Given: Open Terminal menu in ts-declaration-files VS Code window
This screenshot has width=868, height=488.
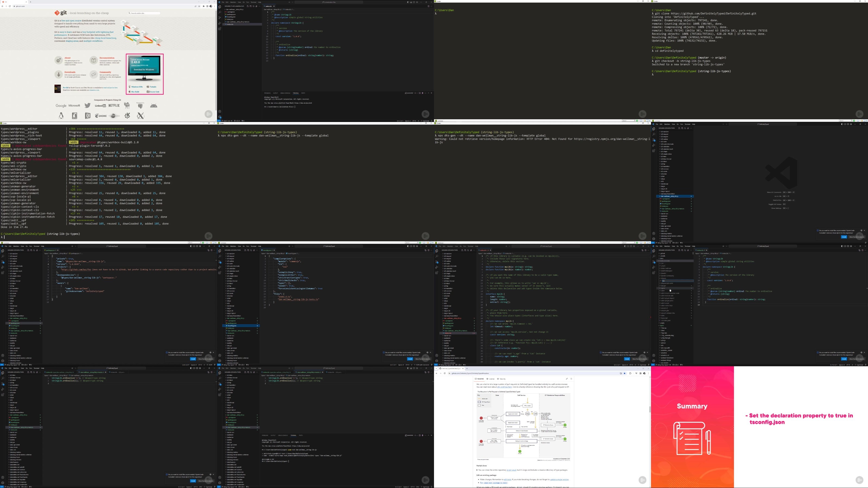Looking at the screenshot, I should click(254, 2).
